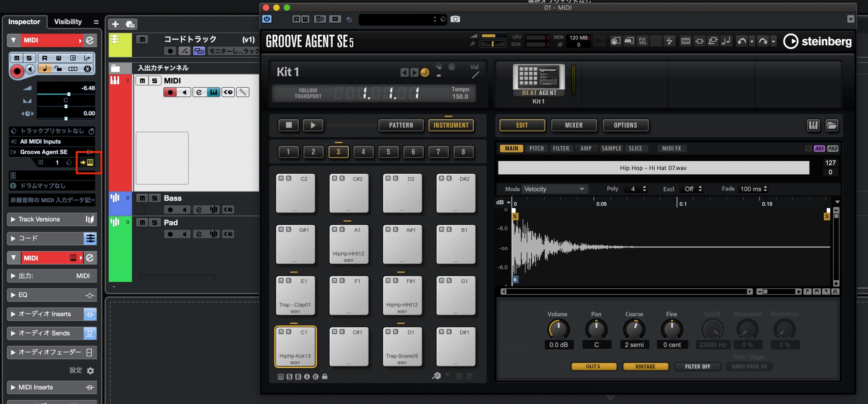Viewport: 868px width, 404px height.
Task: Click the Add Track plus button
Action: [x=115, y=24]
